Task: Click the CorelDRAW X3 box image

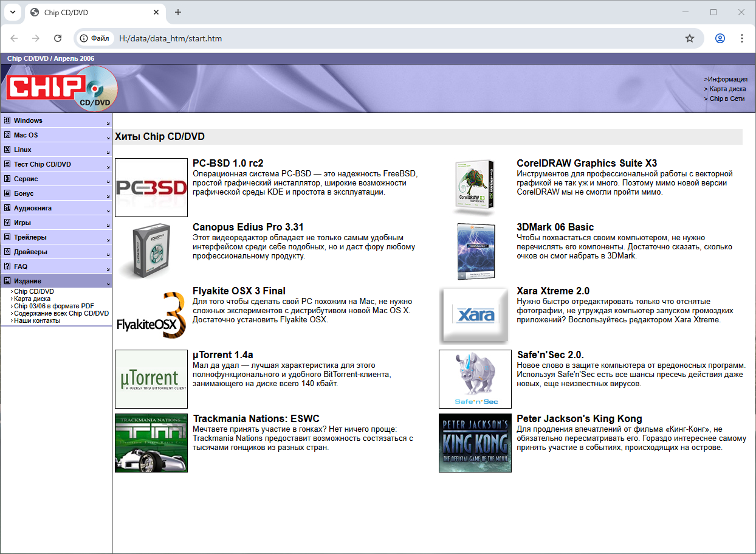Action: coord(475,187)
